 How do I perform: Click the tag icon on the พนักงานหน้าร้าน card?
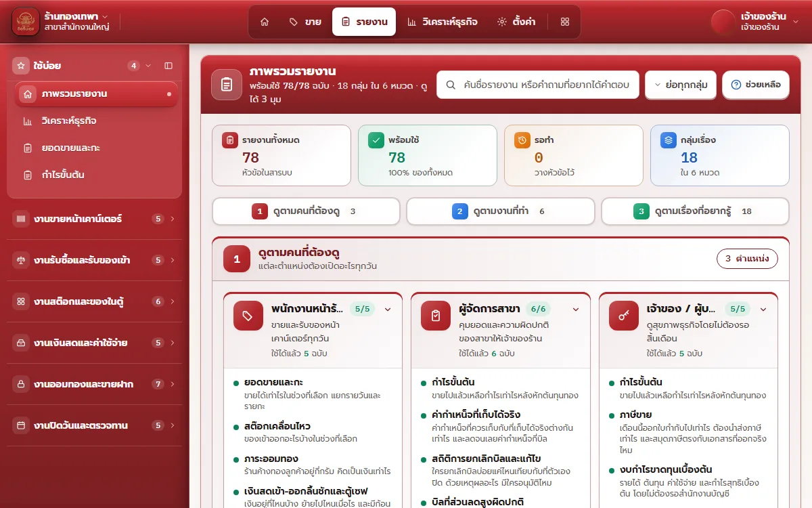[248, 316]
